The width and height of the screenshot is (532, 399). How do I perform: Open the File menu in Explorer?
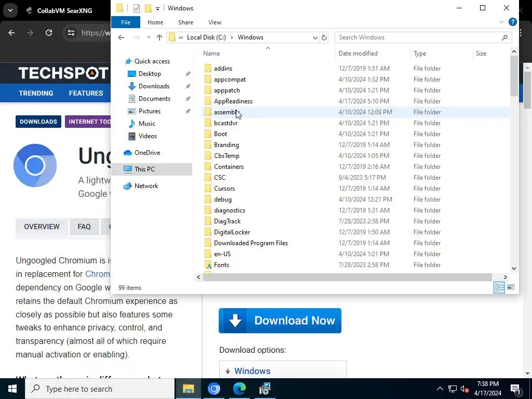126,22
